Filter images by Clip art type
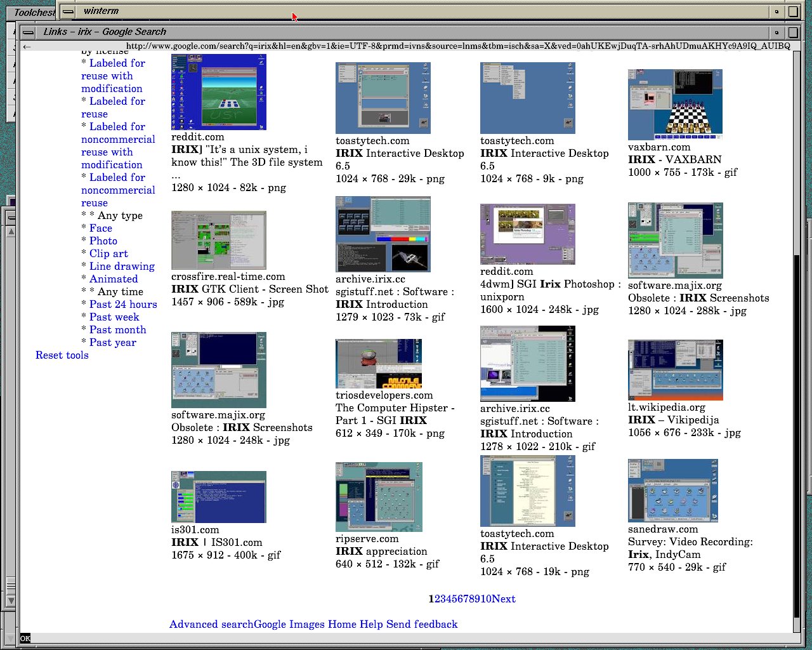The width and height of the screenshot is (812, 650). tap(108, 254)
